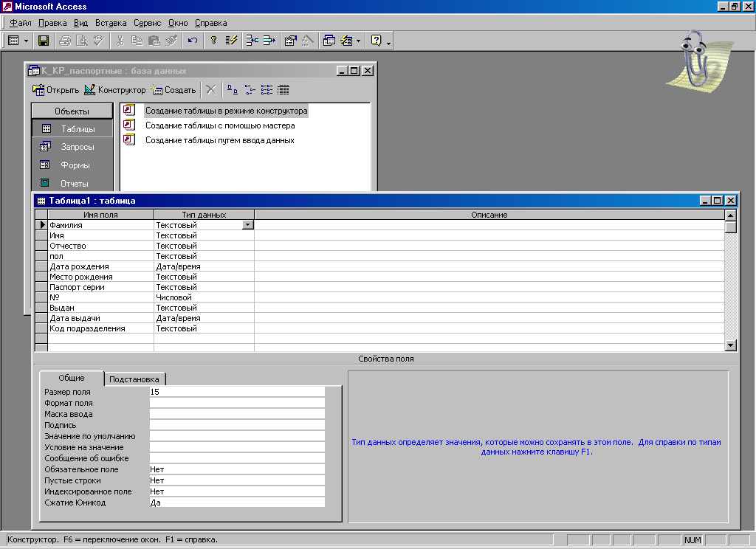Select Отчеты in objects pane

point(72,184)
